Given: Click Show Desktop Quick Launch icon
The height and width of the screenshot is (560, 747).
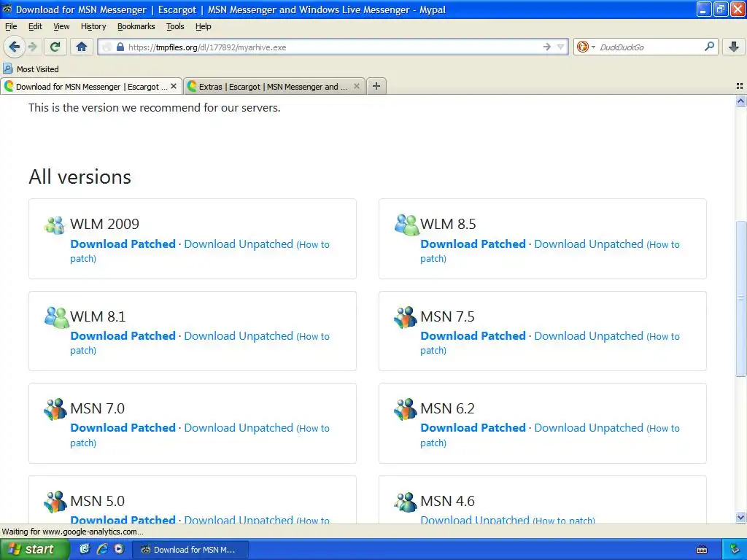Looking at the screenshot, I should tap(85, 549).
